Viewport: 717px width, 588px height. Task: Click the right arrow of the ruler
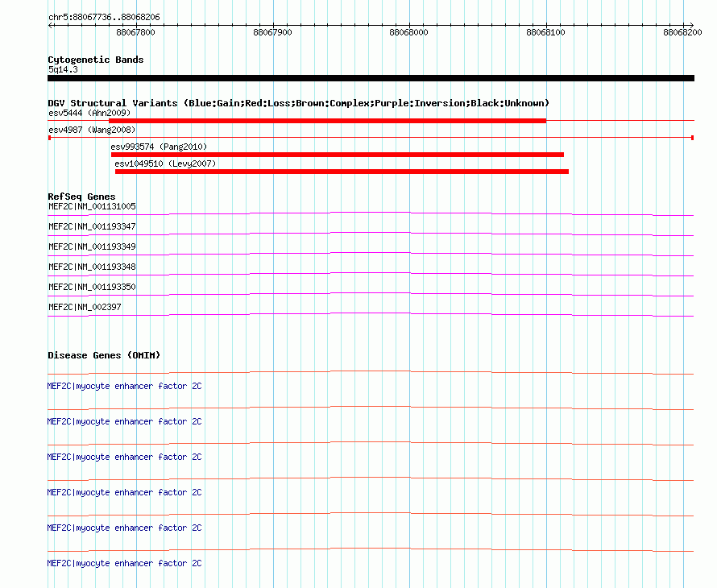[691, 26]
